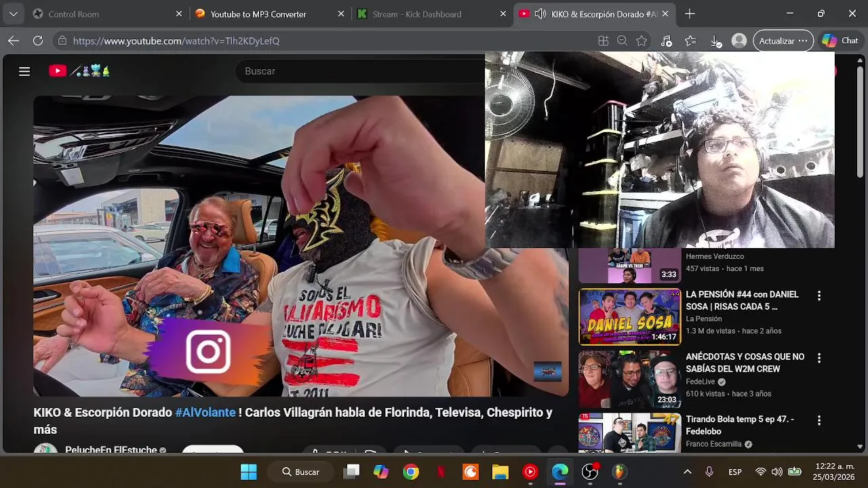Open the LA PENSIÓN #44 DANIEL SOSA thumbnail
This screenshot has height=488, width=868.
click(x=629, y=317)
